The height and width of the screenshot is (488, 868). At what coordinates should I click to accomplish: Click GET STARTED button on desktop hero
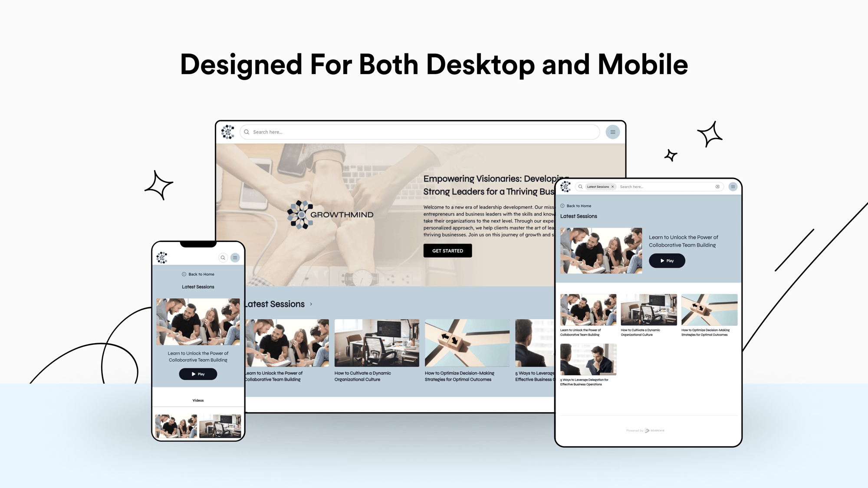[x=448, y=250]
